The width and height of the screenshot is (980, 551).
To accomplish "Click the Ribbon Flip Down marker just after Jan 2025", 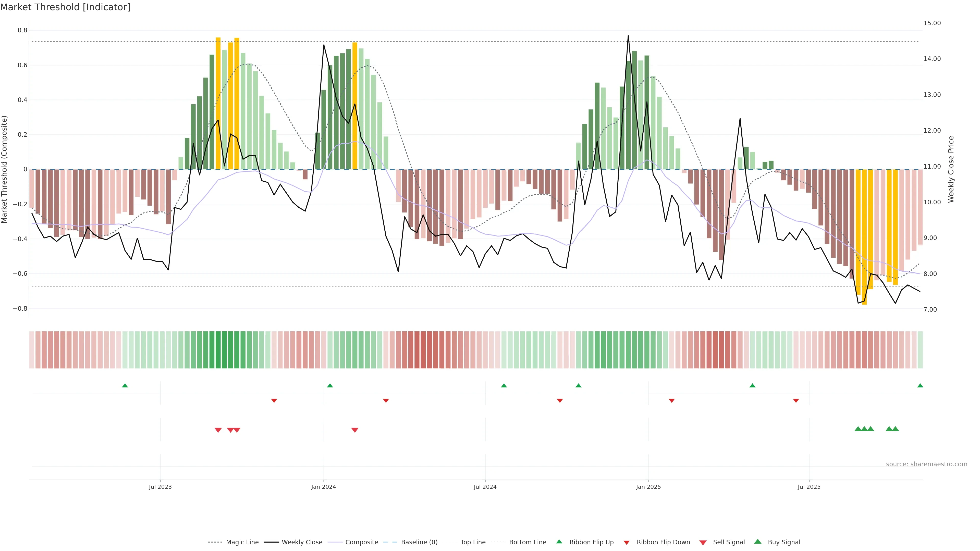I will 671,400.
